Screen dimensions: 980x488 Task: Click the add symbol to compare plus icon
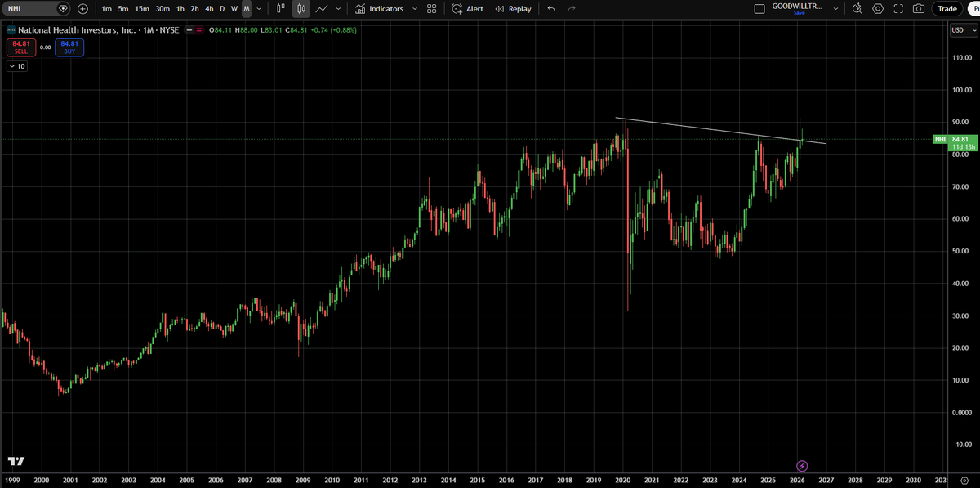82,8
